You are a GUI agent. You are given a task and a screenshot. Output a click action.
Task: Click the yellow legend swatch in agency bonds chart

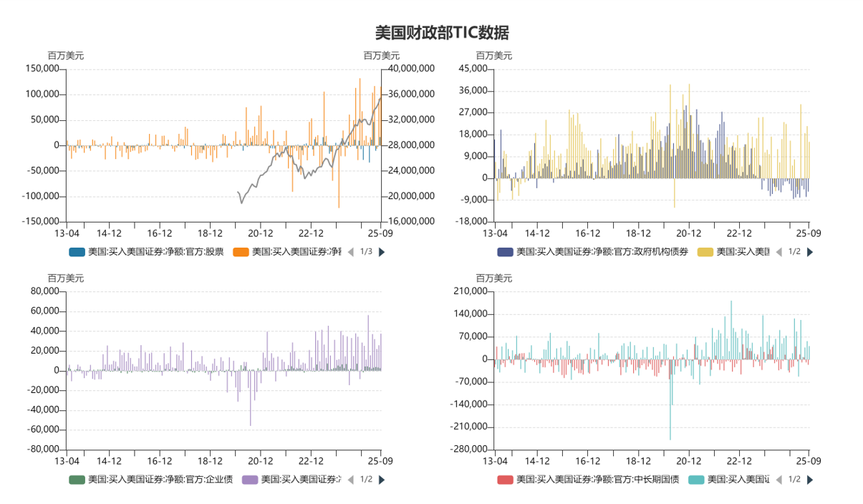coord(705,252)
